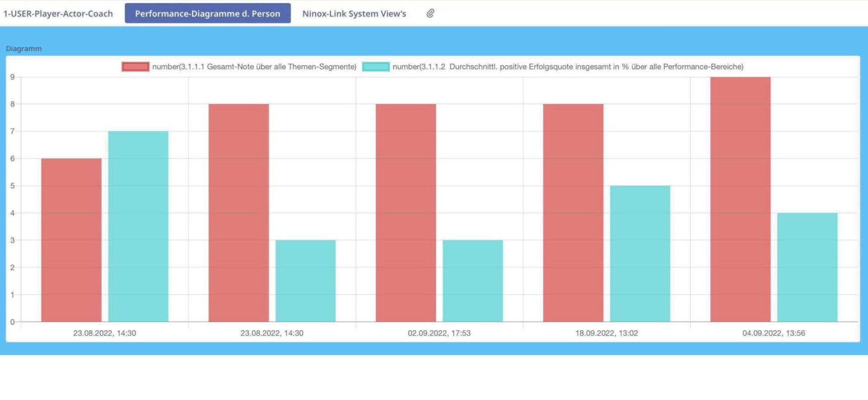Toggle the teal Erfolgsquote legend swatch
This screenshot has height=400, width=868.
click(376, 67)
